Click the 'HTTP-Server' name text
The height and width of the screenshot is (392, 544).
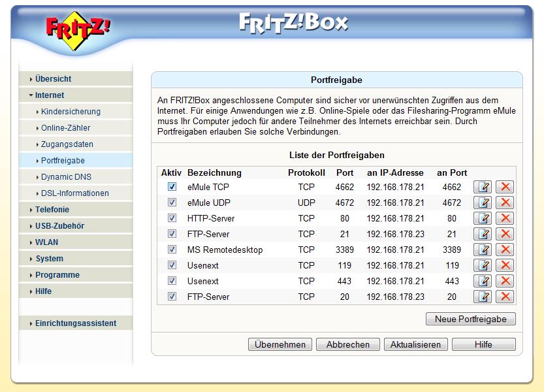(x=211, y=218)
